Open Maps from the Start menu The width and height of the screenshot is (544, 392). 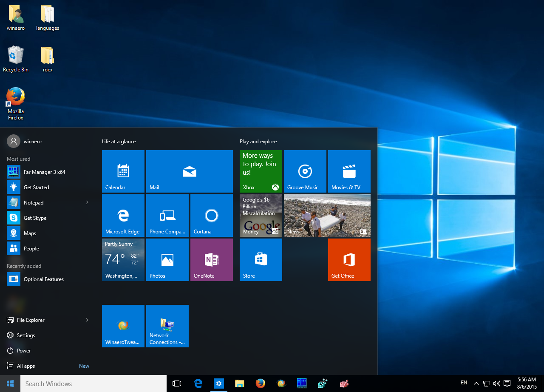click(x=30, y=233)
